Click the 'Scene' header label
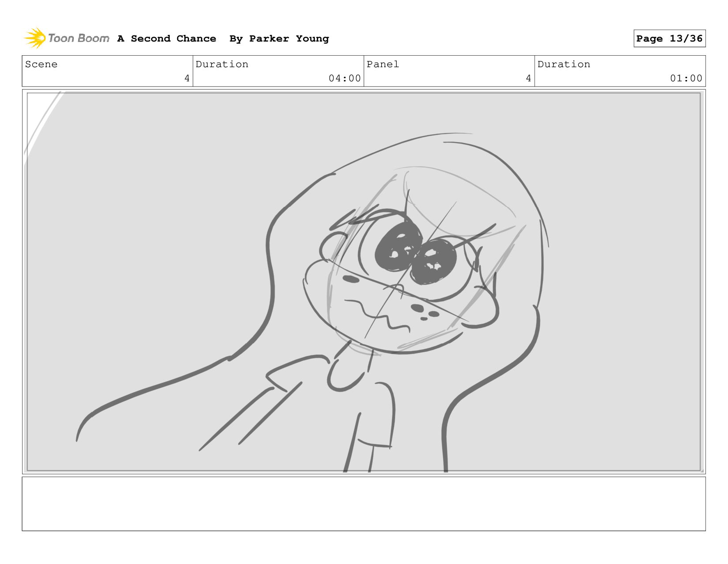The height and width of the screenshot is (564, 728). click(41, 64)
